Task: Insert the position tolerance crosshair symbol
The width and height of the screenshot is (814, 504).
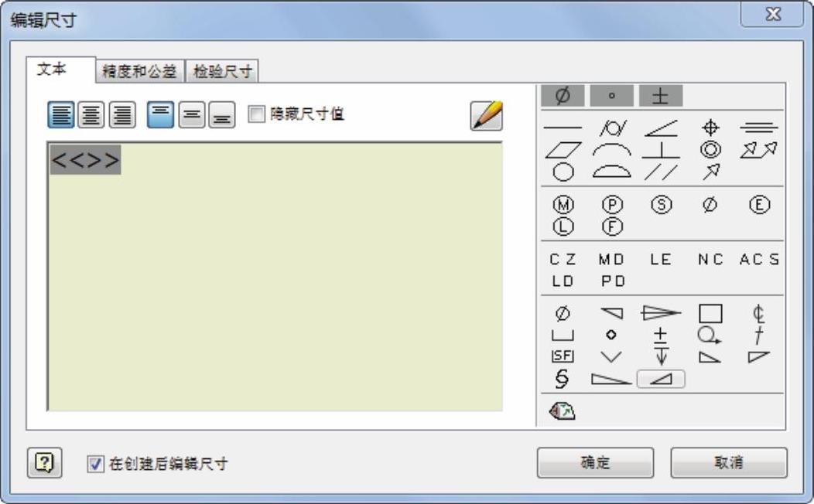Action: coord(710,127)
